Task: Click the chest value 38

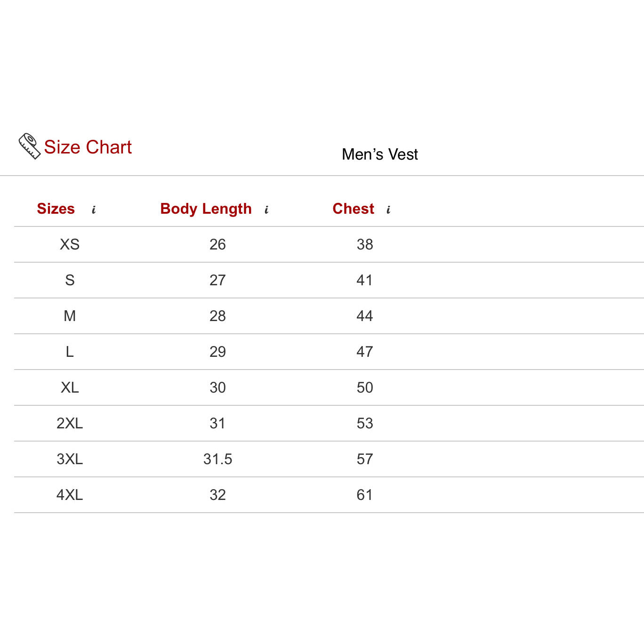Action: pyautogui.click(x=365, y=245)
